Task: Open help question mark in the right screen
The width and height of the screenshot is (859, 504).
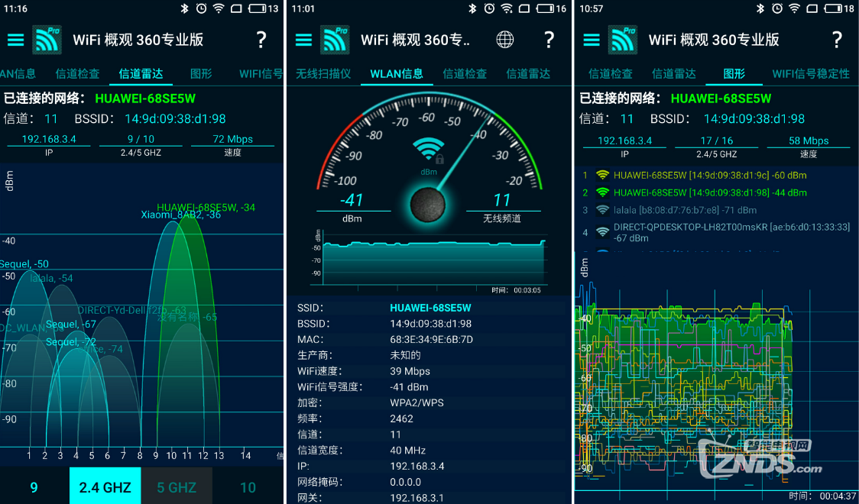Action: (837, 40)
